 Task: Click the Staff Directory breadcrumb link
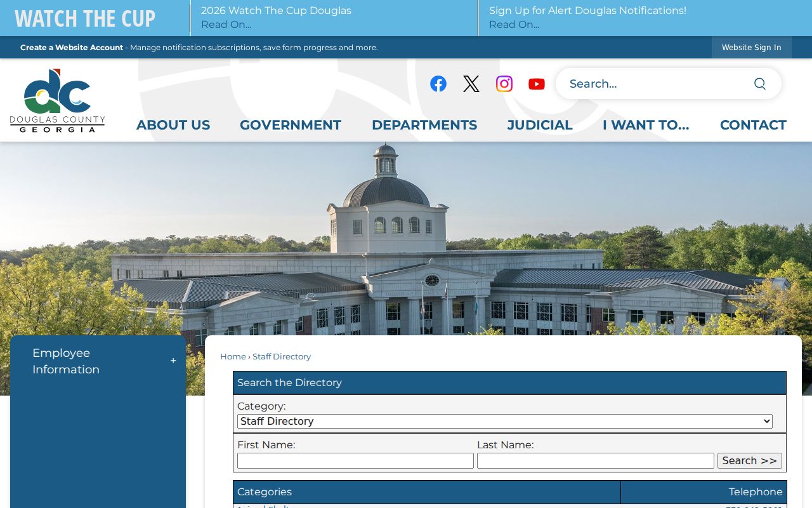pyautogui.click(x=282, y=357)
